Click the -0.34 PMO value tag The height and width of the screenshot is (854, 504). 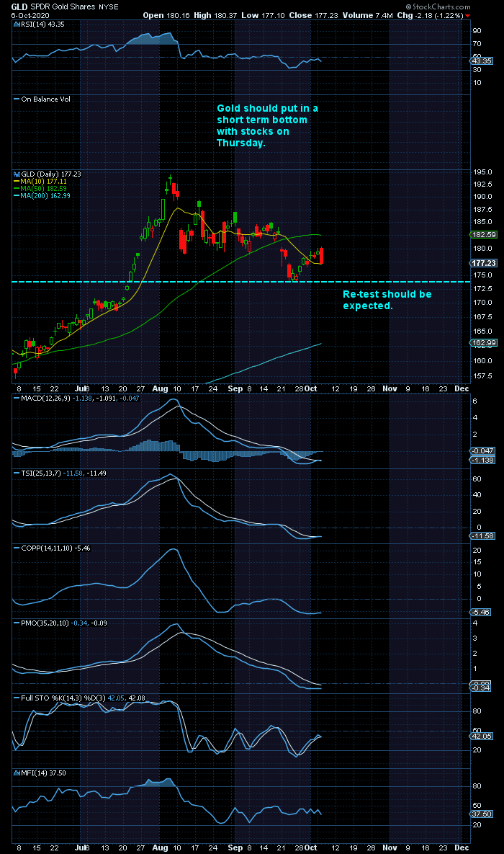pyautogui.click(x=481, y=688)
